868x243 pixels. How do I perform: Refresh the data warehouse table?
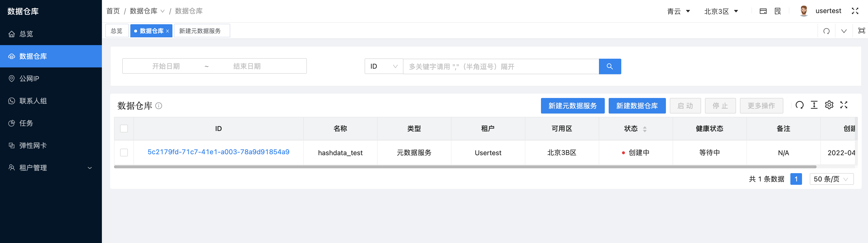pos(800,105)
